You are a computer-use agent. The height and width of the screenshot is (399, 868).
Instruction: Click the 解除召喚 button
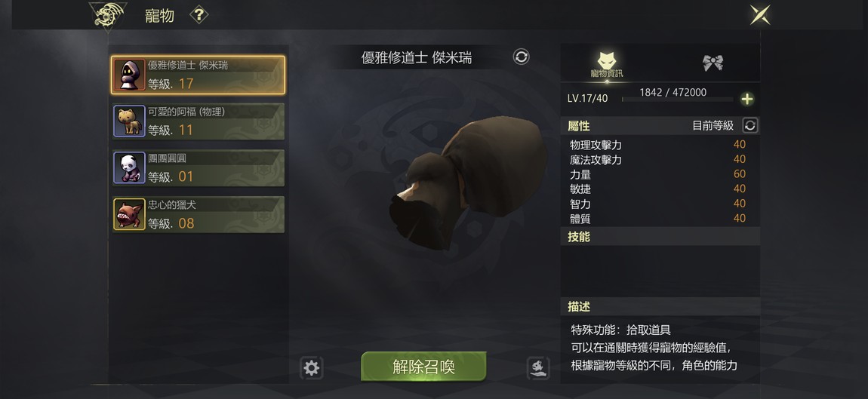click(x=424, y=367)
